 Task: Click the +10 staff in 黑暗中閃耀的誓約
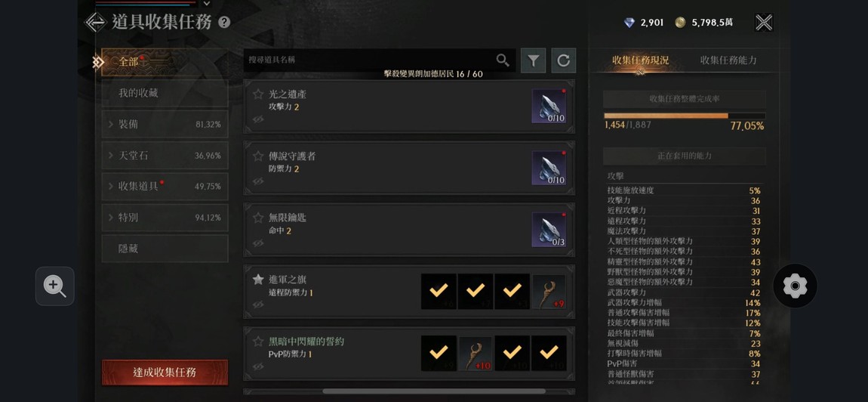coord(476,353)
